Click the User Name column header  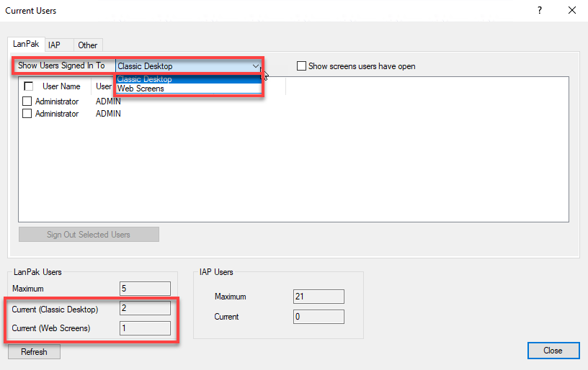pos(61,86)
